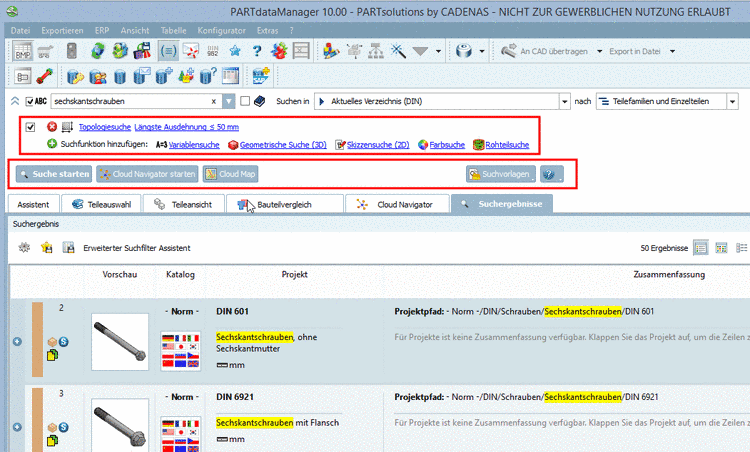The width and height of the screenshot is (750, 452).
Task: Switch to the Teileauswahl tab
Action: tap(101, 204)
